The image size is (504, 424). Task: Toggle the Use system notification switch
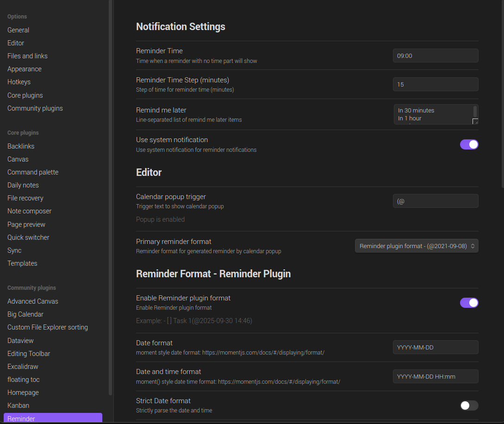coord(469,144)
